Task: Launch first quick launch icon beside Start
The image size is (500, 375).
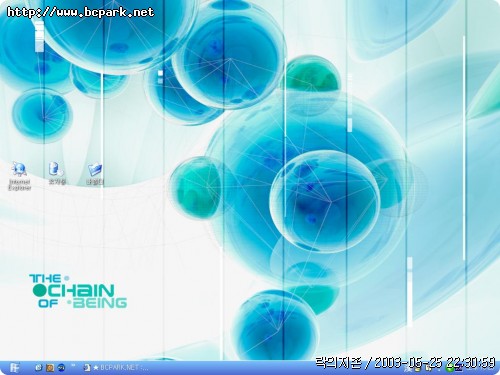Action: click(39, 368)
